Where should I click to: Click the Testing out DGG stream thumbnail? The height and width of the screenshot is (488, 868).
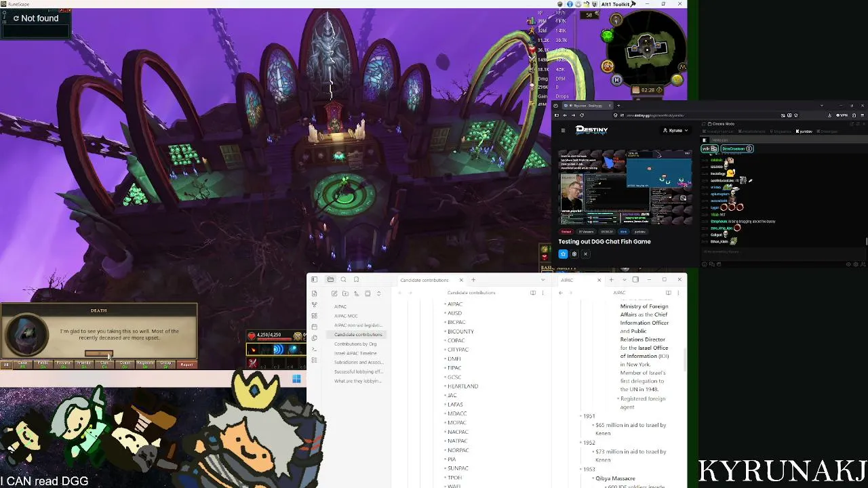(x=625, y=186)
